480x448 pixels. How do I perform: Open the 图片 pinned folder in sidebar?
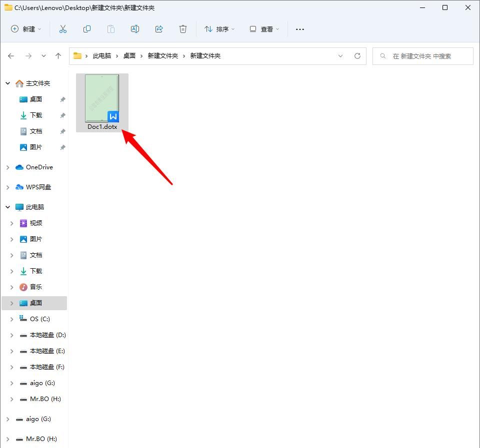[35, 147]
